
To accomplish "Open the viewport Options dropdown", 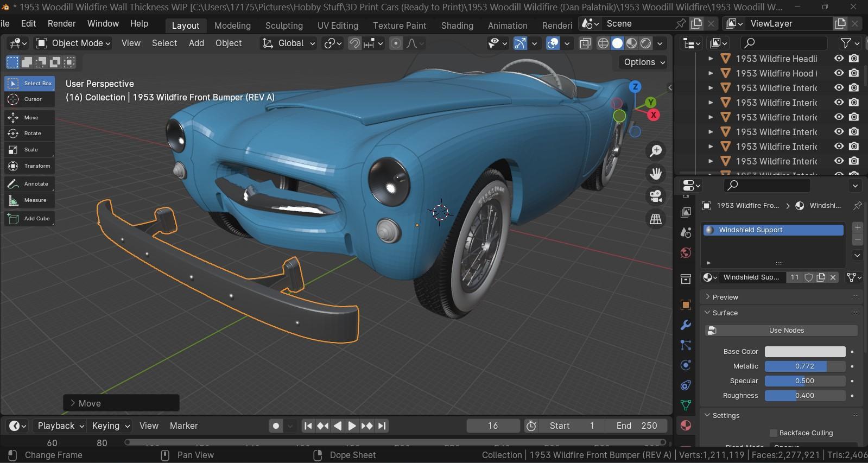I will (x=644, y=62).
